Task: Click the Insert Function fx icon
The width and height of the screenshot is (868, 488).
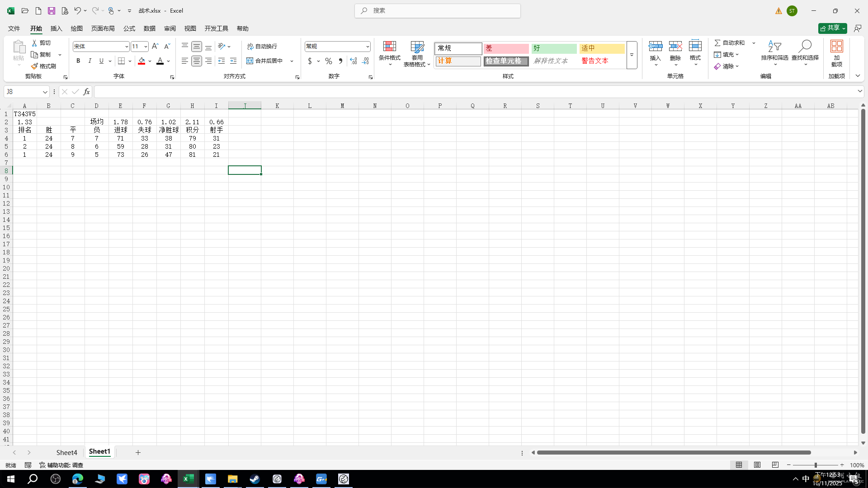Action: tap(86, 92)
